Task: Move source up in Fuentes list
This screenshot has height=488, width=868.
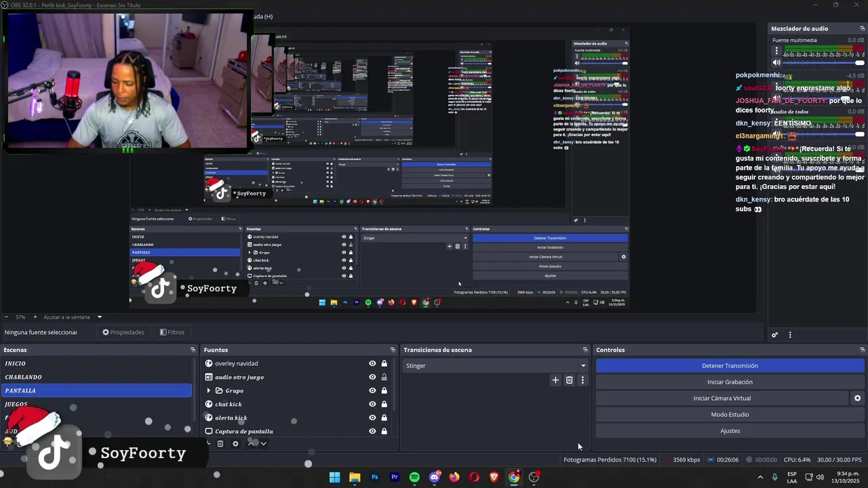Action: coord(251,444)
